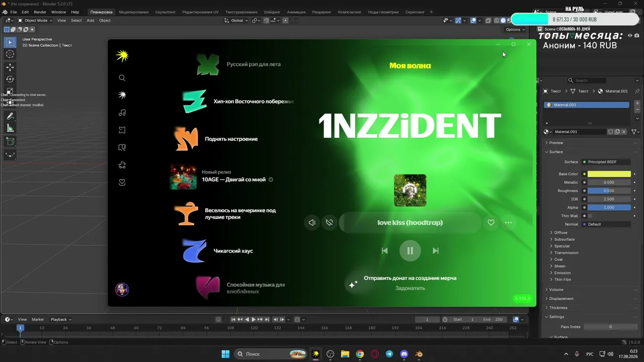Click the Yandex Music star logo
644x362 pixels.
(122, 56)
